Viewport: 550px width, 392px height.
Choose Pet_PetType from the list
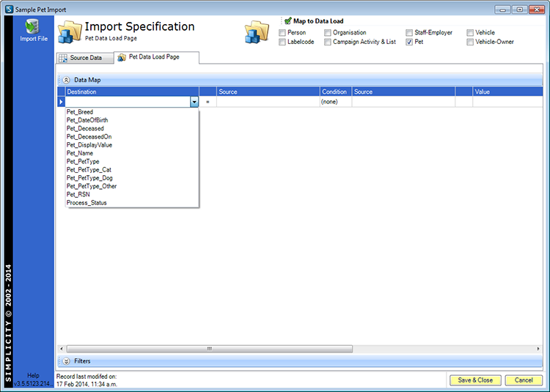132,161
